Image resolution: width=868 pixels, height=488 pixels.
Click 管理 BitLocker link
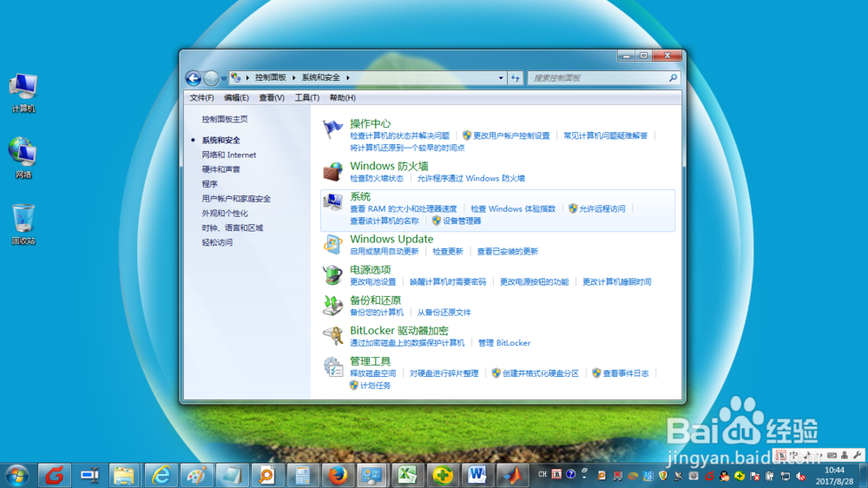click(504, 343)
